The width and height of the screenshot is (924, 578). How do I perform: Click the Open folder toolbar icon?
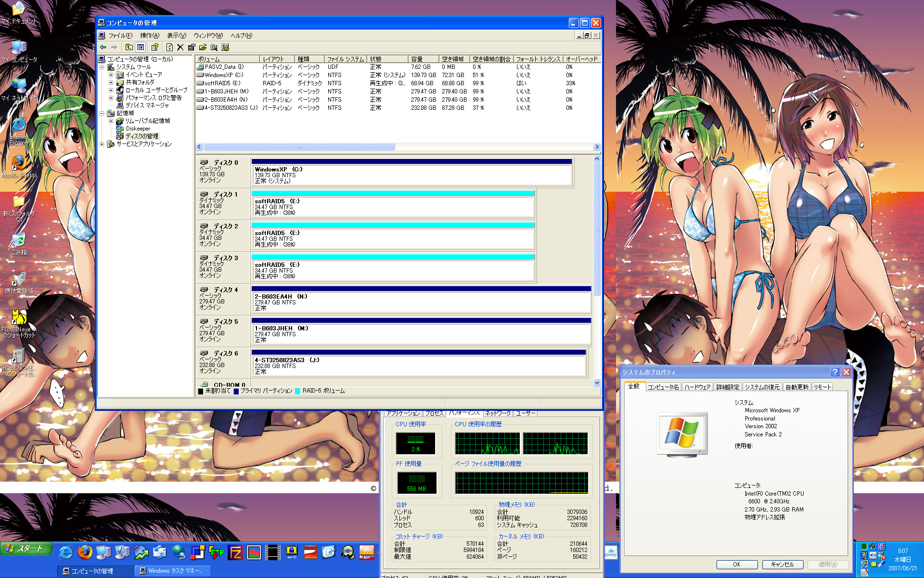(x=203, y=47)
